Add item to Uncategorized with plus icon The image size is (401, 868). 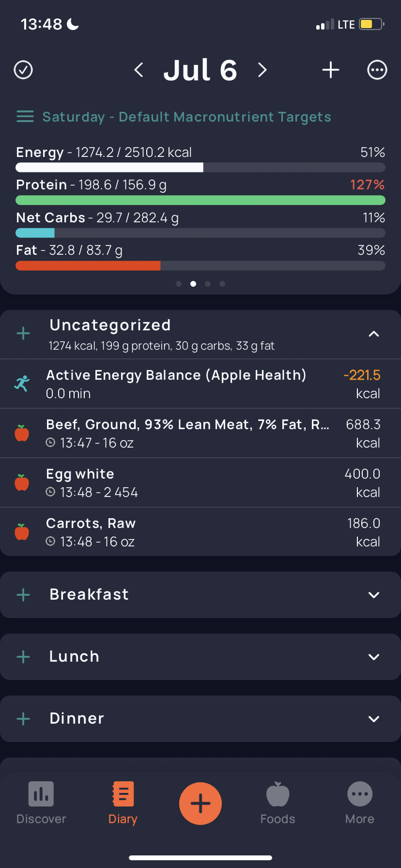pyautogui.click(x=23, y=333)
